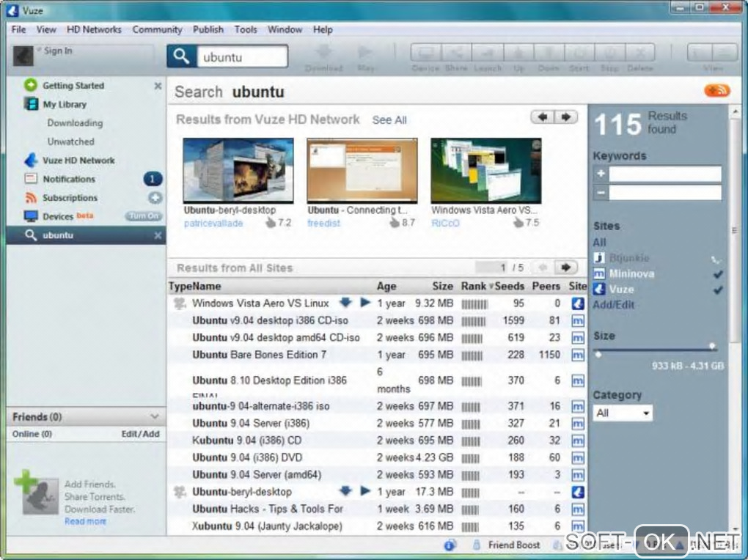Viewport: 748px width, 560px height.
Task: Download Ubuntu-beryl-desktop via arrow icon
Action: tap(345, 490)
